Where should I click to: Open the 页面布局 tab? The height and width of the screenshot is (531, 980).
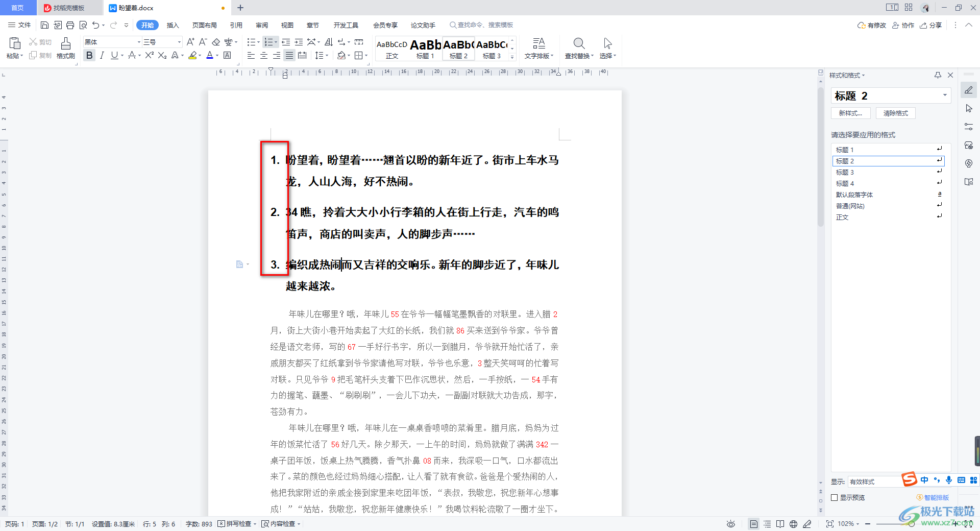[x=204, y=25]
